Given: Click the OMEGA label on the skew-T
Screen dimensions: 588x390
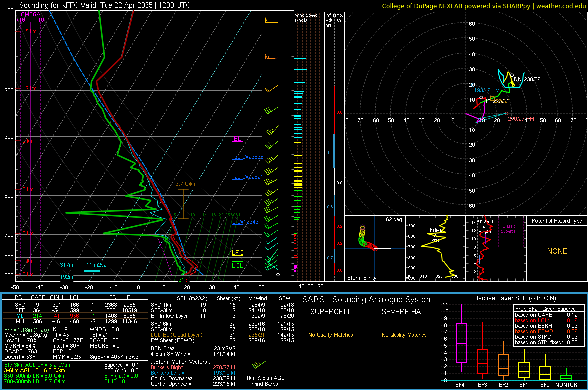Looking at the screenshot, I should pyautogui.click(x=31, y=14).
